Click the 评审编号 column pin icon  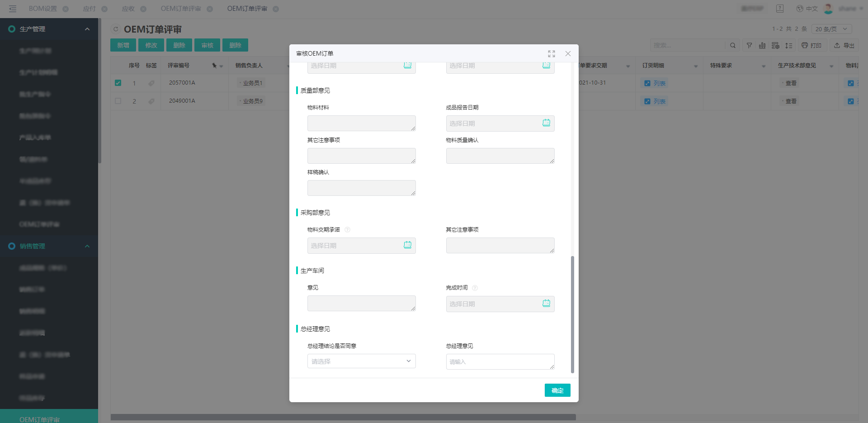coord(214,66)
